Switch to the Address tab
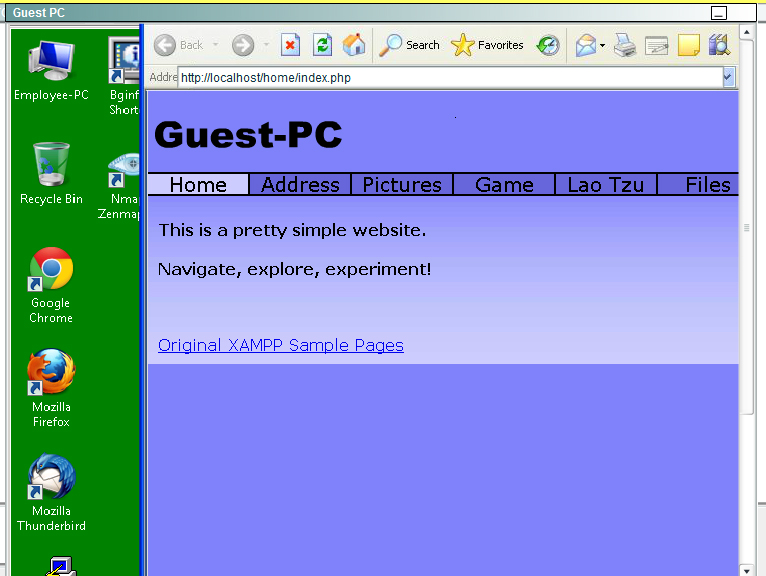This screenshot has width=766, height=576. tap(300, 185)
